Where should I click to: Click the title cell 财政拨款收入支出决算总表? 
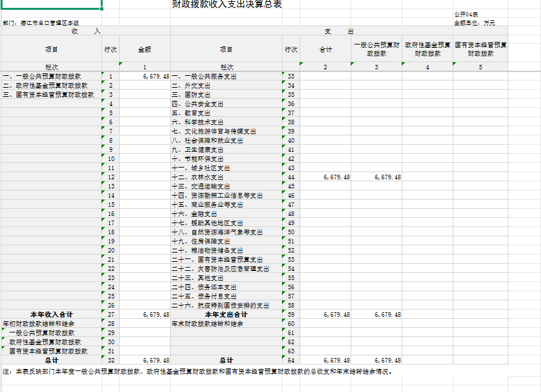click(226, 5)
